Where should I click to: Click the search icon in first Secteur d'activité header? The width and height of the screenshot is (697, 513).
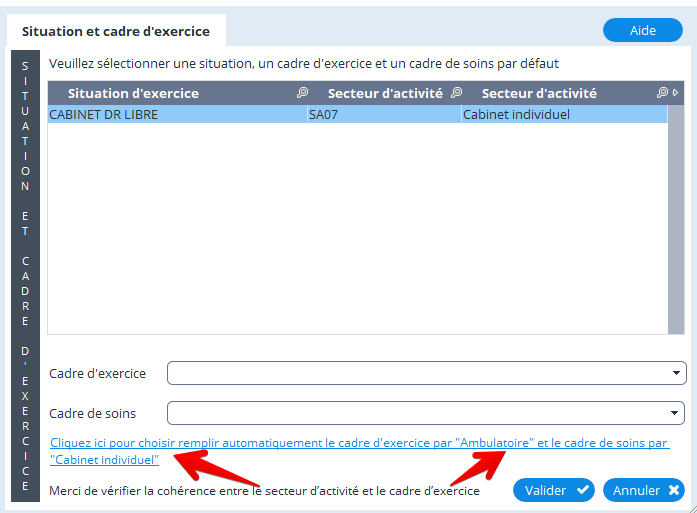[457, 93]
